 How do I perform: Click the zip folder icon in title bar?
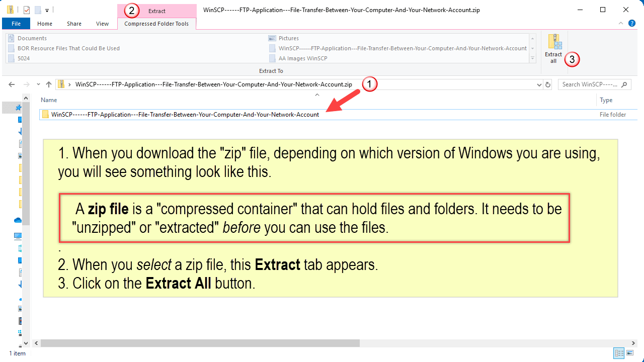(x=10, y=10)
